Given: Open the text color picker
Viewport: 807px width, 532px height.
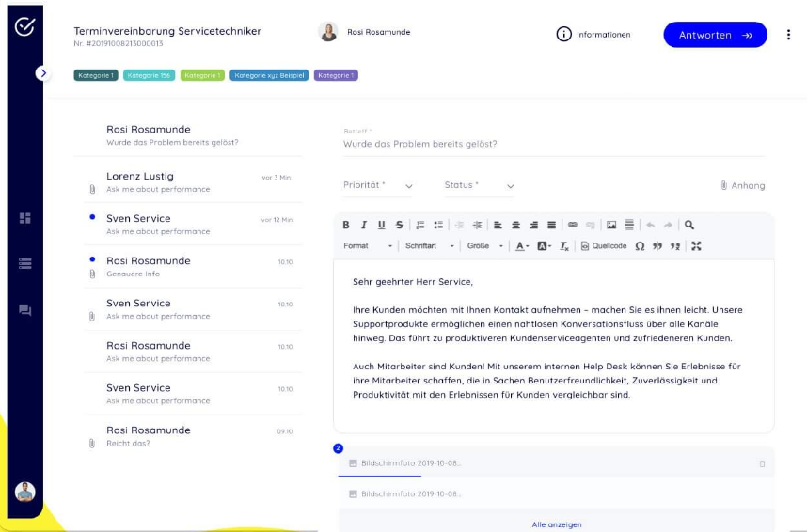Looking at the screenshot, I should (x=522, y=246).
